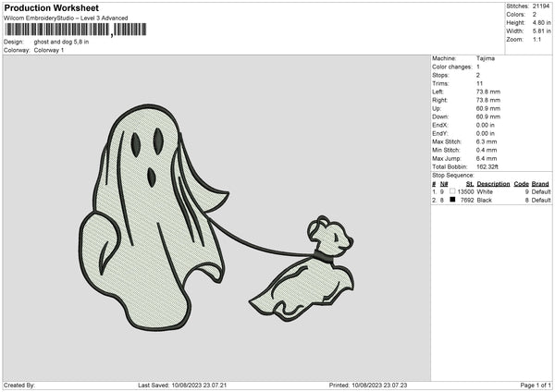The height and width of the screenshot is (392, 555).
Task: Click the 'Black' description in row 2
Action: point(484,201)
